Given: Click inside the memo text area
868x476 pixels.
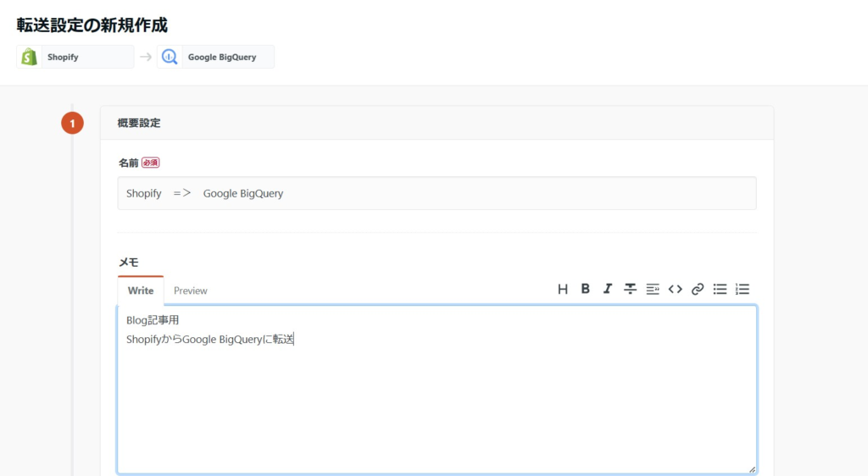Looking at the screenshot, I should [437, 398].
